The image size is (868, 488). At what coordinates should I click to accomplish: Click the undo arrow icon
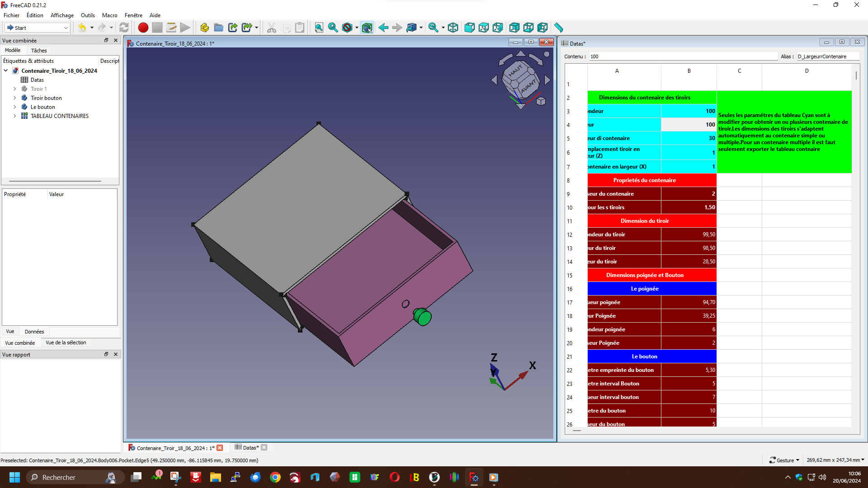point(82,28)
